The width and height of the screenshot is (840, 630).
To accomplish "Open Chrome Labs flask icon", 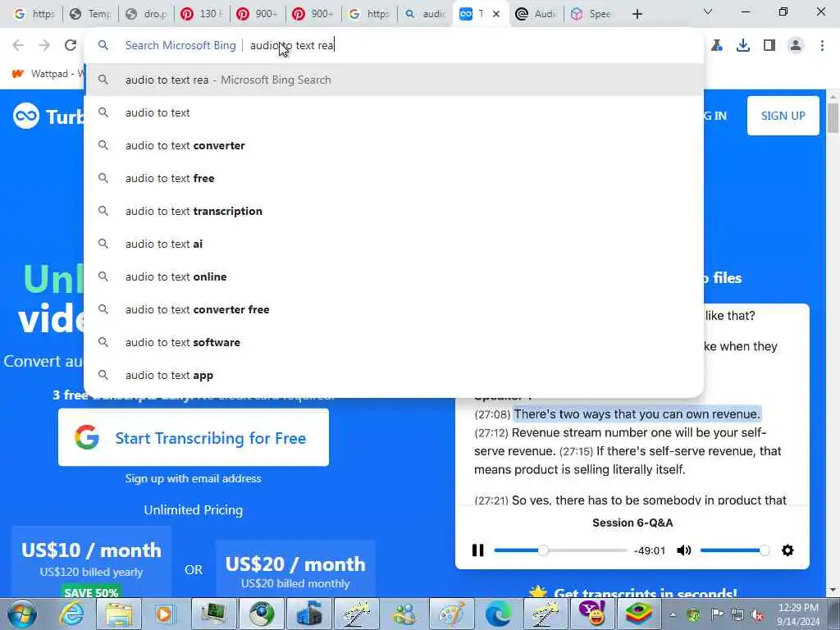I will [717, 45].
